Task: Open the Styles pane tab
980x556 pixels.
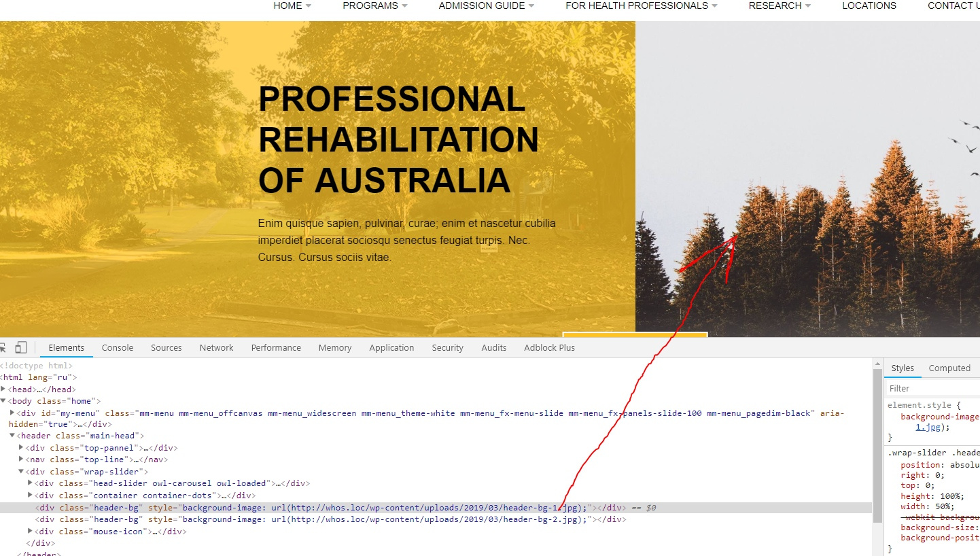Action: coord(903,368)
